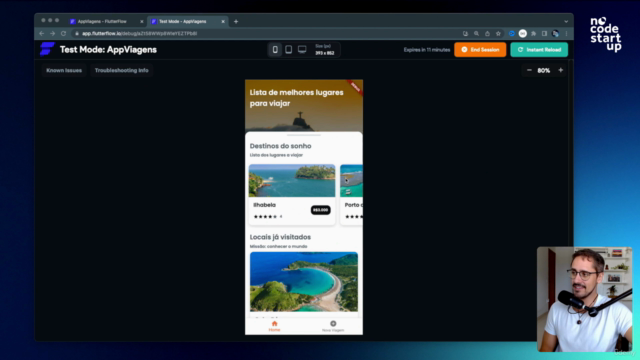640x360 pixels.
Task: Select the desktop device preview icon
Action: [x=302, y=49]
